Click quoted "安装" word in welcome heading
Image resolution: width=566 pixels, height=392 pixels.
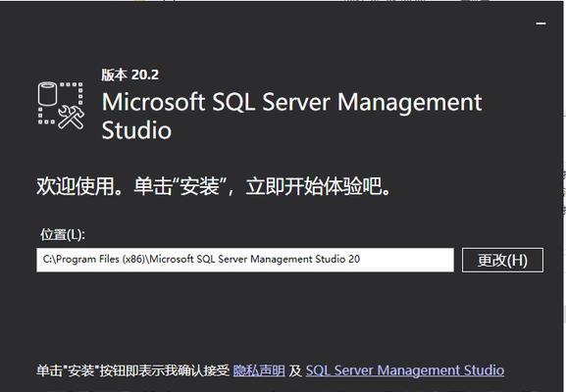199,186
